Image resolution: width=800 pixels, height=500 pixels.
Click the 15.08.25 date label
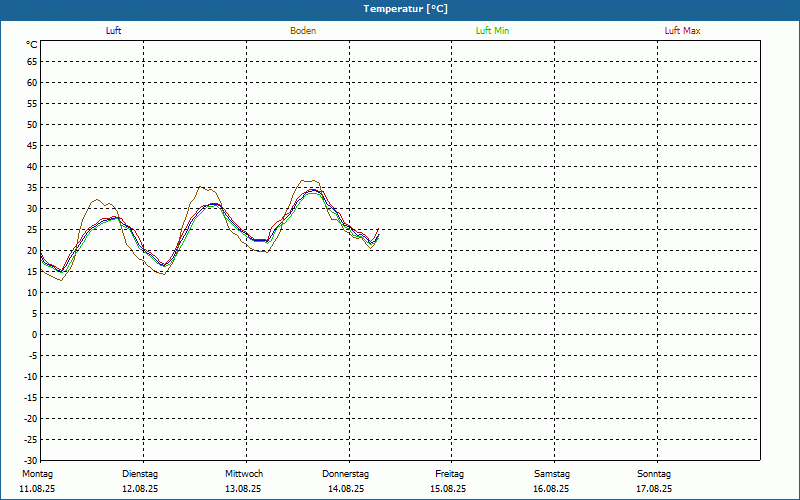pyautogui.click(x=448, y=489)
